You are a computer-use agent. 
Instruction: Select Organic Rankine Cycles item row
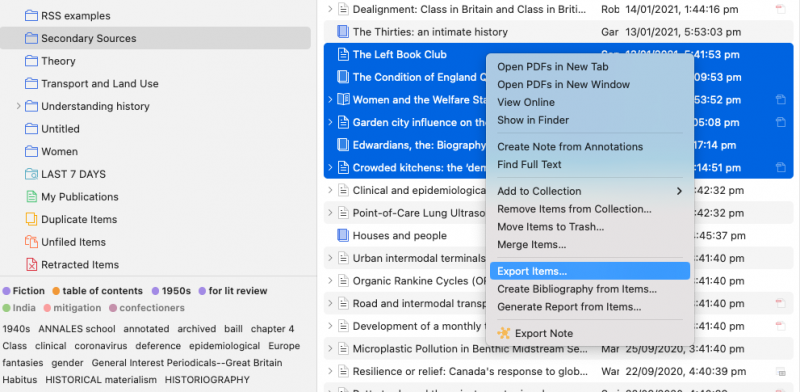(x=559, y=281)
